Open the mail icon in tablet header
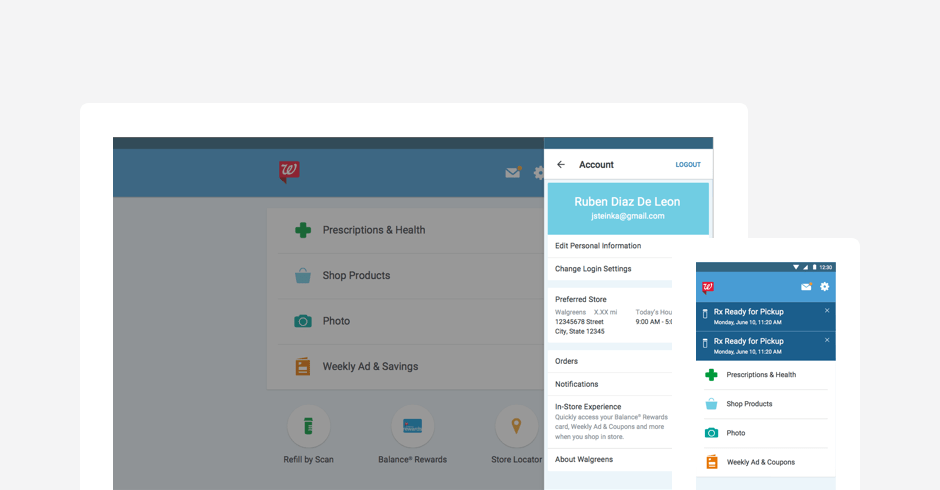940x490 pixels. point(513,173)
